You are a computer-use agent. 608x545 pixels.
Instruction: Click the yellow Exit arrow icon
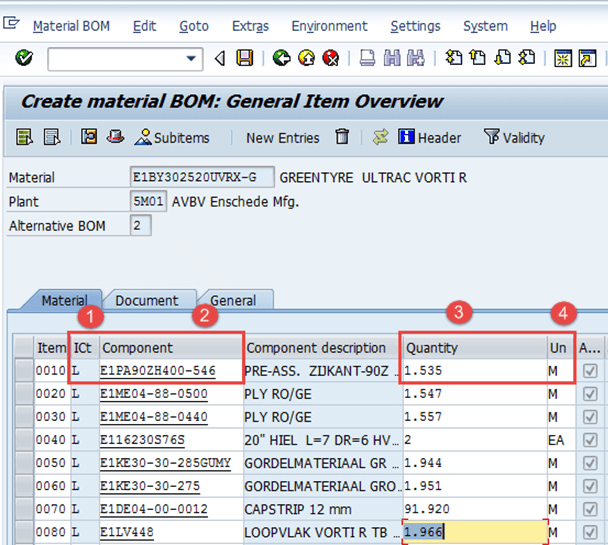point(306,59)
